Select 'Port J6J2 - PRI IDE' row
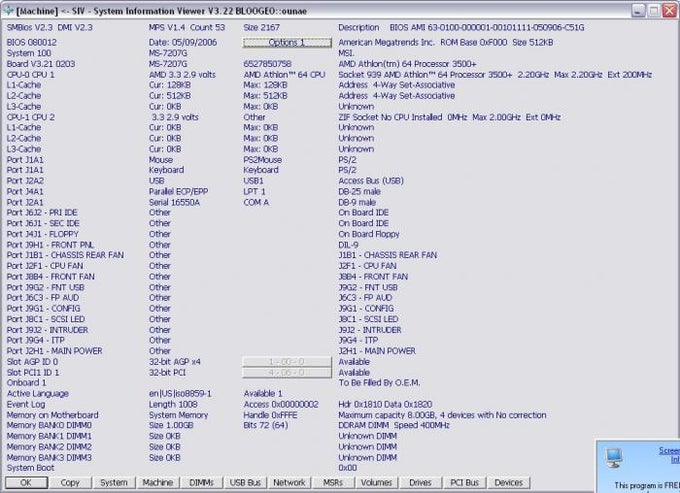 (42, 212)
